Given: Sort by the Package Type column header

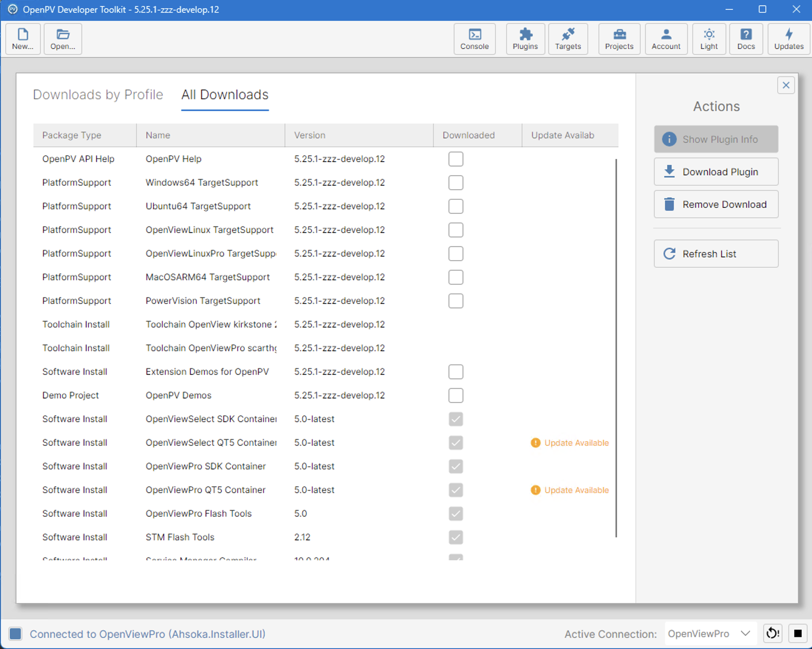Looking at the screenshot, I should point(85,135).
